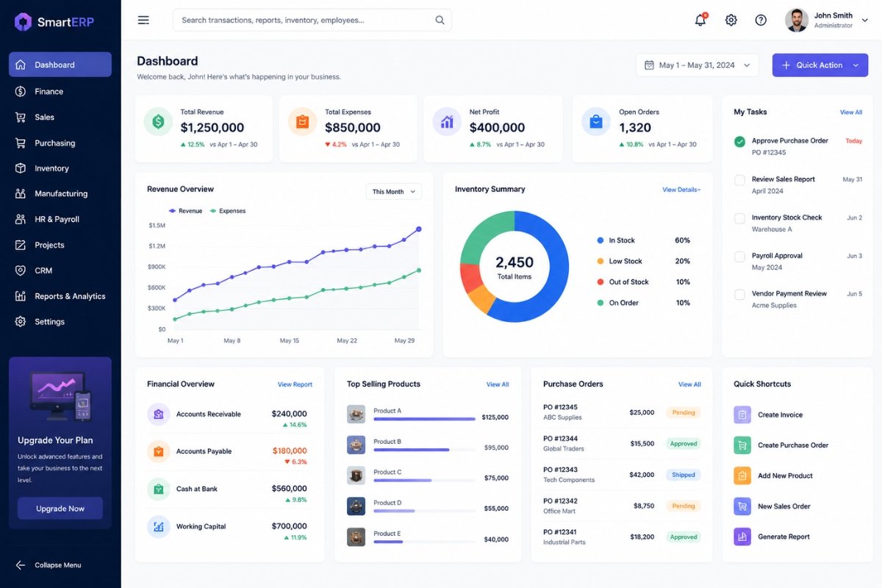Click John Smith's profile avatar
Viewport: 882px width, 588px height.
(x=797, y=20)
